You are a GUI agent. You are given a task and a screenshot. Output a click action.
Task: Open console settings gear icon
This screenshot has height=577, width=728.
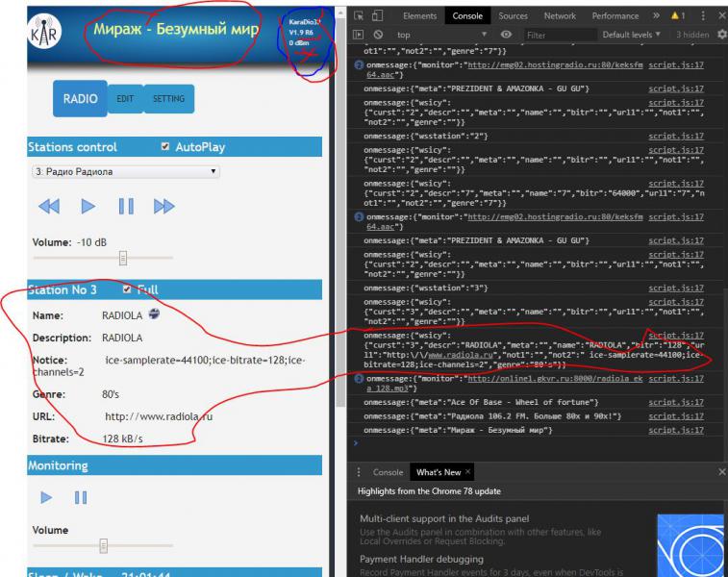coord(722,35)
